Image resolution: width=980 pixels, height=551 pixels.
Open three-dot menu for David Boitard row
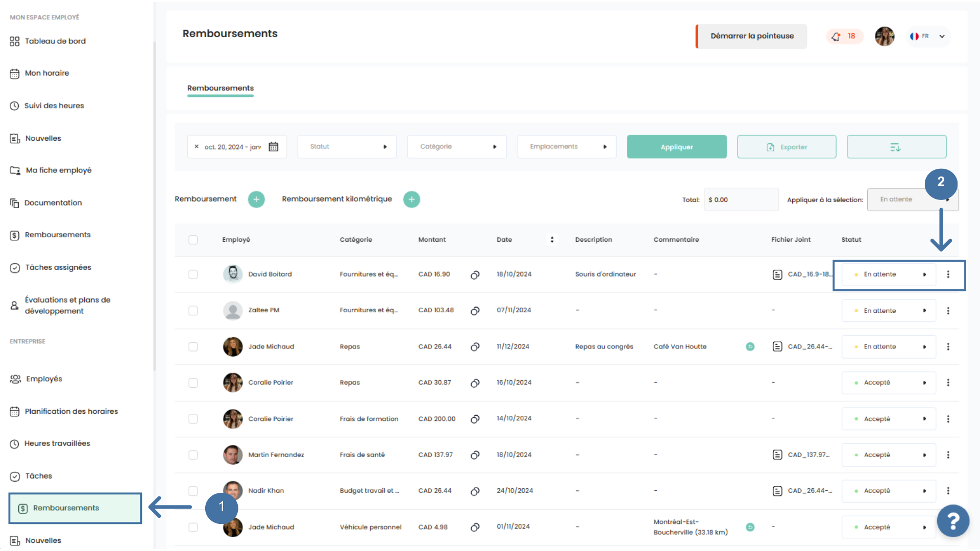948,274
